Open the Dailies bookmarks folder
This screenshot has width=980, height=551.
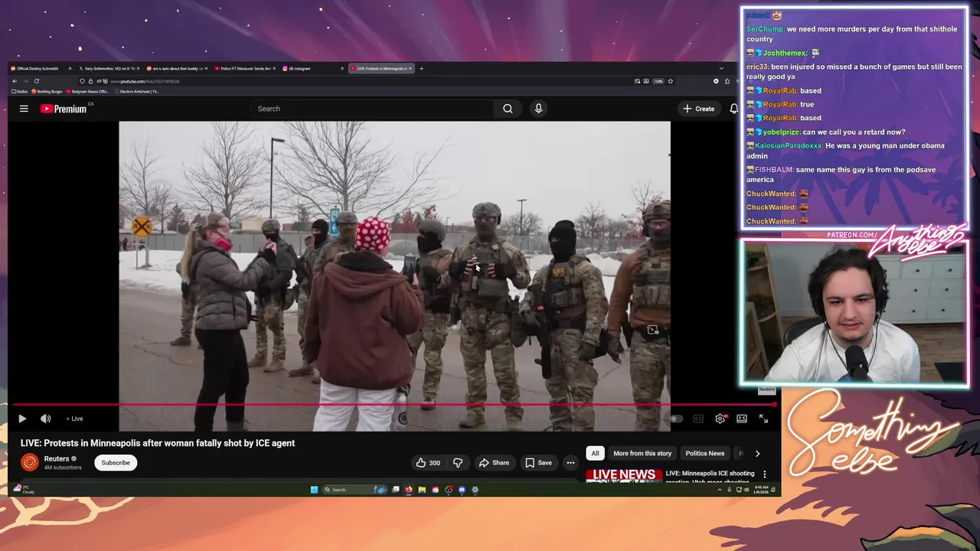(21, 91)
